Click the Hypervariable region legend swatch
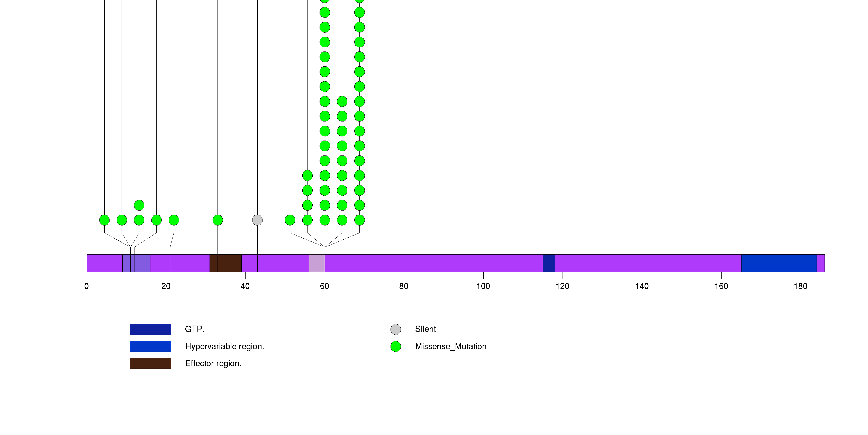This screenshot has width=868, height=435. click(150, 346)
